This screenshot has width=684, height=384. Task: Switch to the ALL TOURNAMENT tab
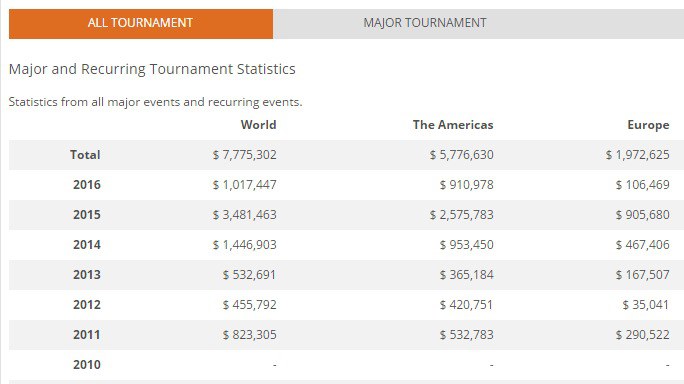tap(141, 24)
